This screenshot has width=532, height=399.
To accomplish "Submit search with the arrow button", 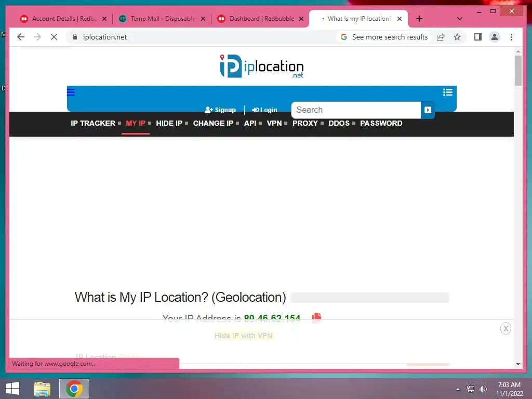I will pos(428,110).
